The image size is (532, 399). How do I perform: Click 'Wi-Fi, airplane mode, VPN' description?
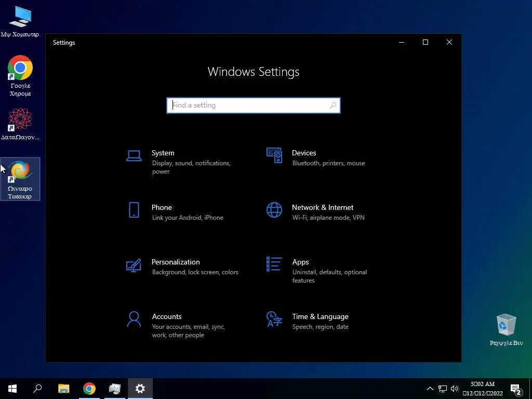click(x=328, y=218)
